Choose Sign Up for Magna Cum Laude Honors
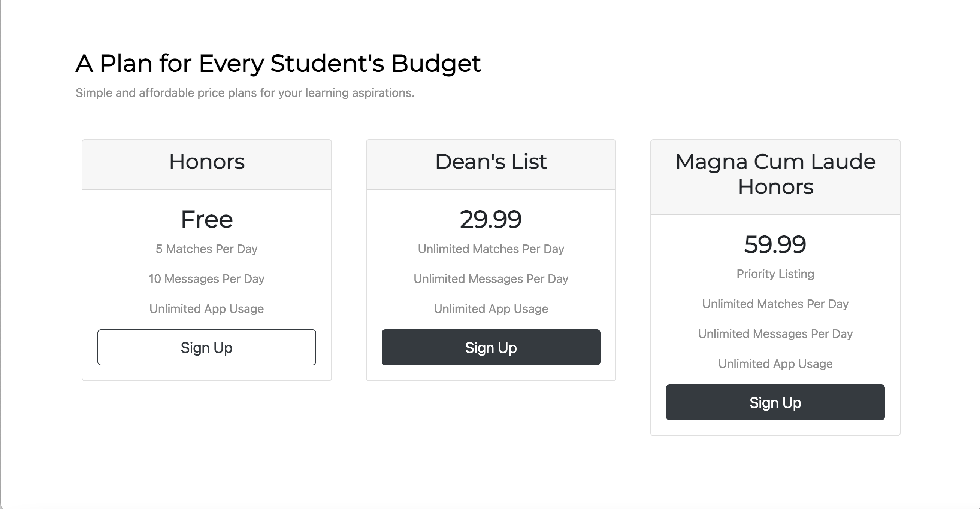Viewport: 980px width, 509px height. point(775,402)
